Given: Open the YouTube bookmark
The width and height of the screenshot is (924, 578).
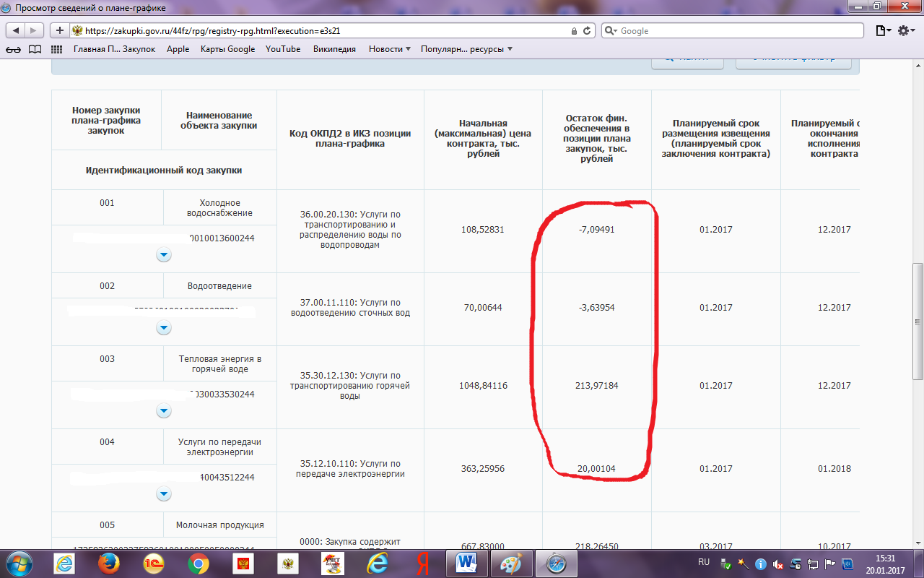Looking at the screenshot, I should (283, 49).
